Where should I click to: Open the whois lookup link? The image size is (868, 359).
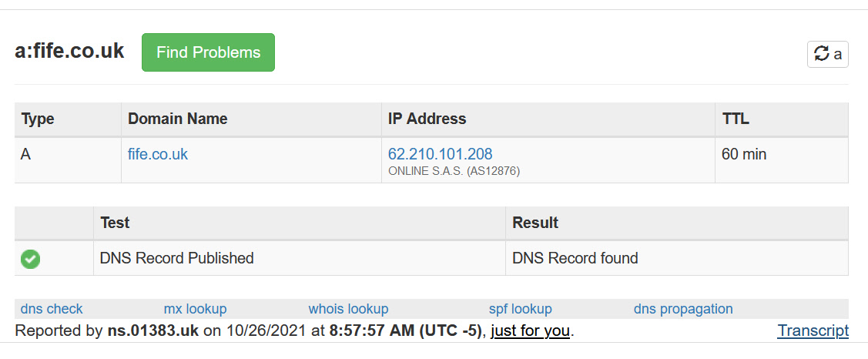click(x=348, y=309)
